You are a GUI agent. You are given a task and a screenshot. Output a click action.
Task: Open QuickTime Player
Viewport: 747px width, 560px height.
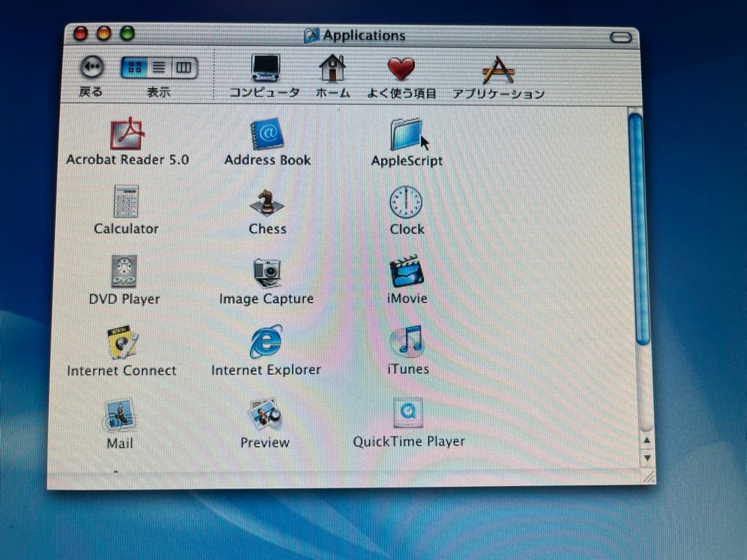[x=408, y=413]
